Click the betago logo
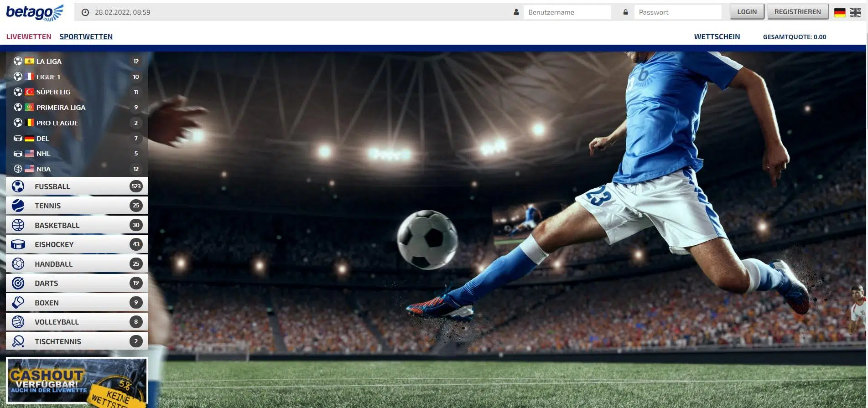868x408 pixels. [35, 12]
